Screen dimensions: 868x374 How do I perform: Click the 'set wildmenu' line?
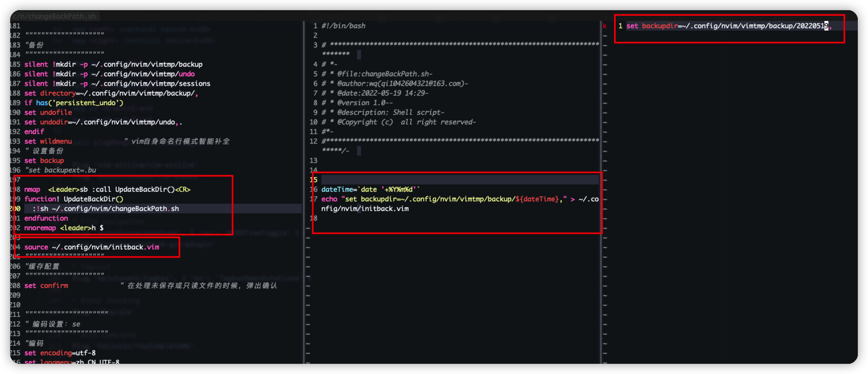click(48, 141)
